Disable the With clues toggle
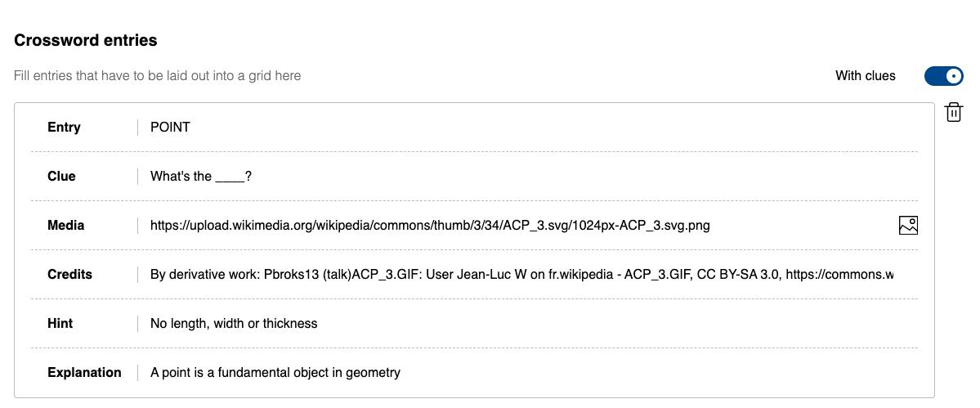This screenshot has width=980, height=408. [x=944, y=76]
